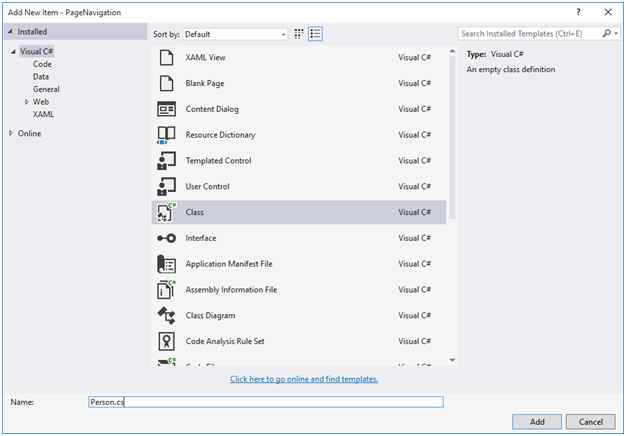Select the 'Interface' template name
Viewport: 626px width, 436px height.
[x=201, y=238]
